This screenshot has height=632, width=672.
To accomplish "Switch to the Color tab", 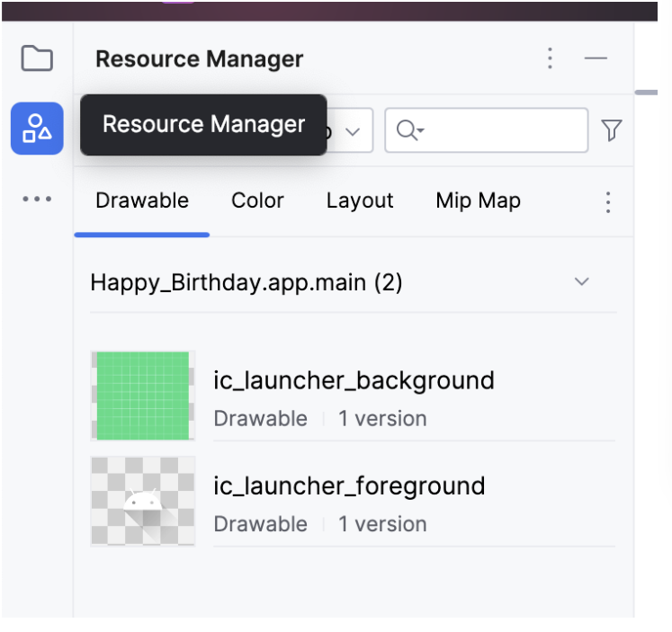I will [x=257, y=200].
